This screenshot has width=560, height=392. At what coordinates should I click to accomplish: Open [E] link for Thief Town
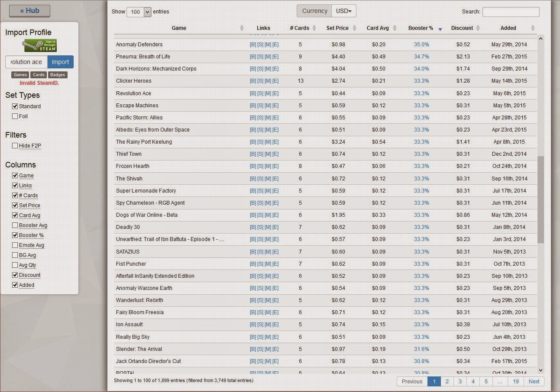[x=275, y=154]
